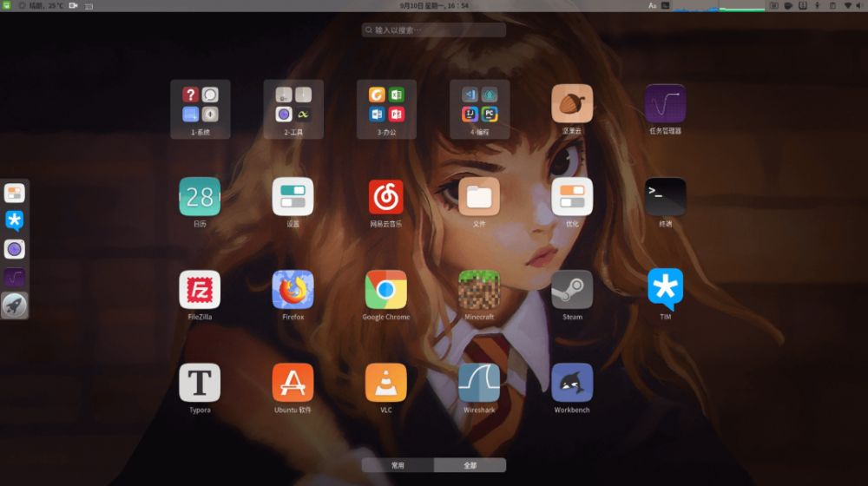Switch to the 常用 frequent tab
Image resolution: width=868 pixels, height=486 pixels.
[x=398, y=465]
